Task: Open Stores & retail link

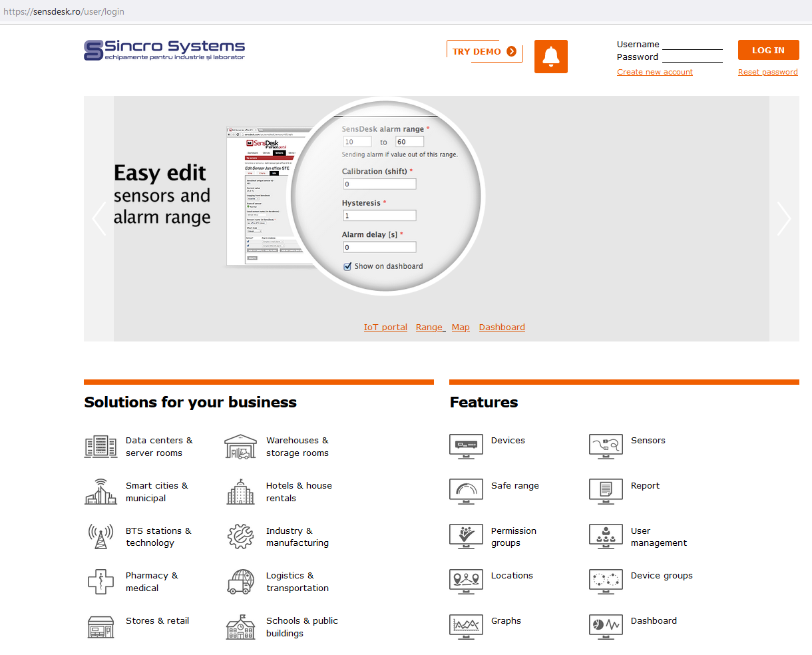Action: coord(158,620)
